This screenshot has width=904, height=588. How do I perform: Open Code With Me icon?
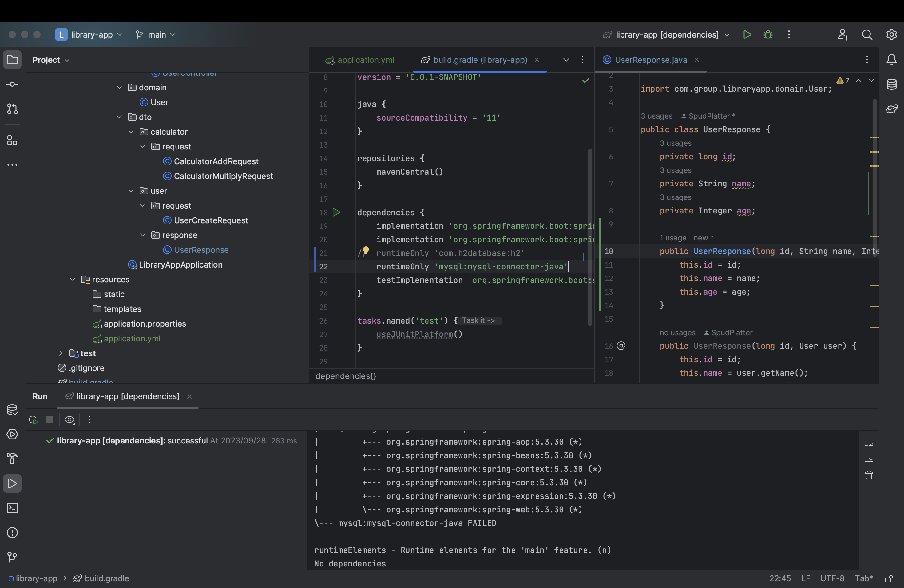843,34
